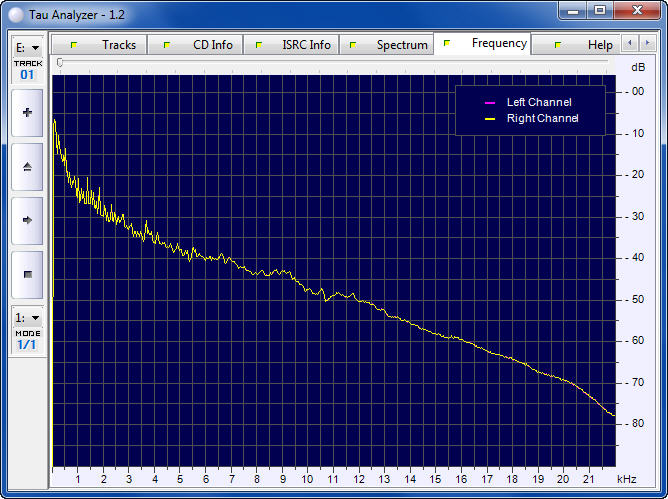The width and height of the screenshot is (668, 499).
Task: Click the kHz axis label
Action: point(626,479)
